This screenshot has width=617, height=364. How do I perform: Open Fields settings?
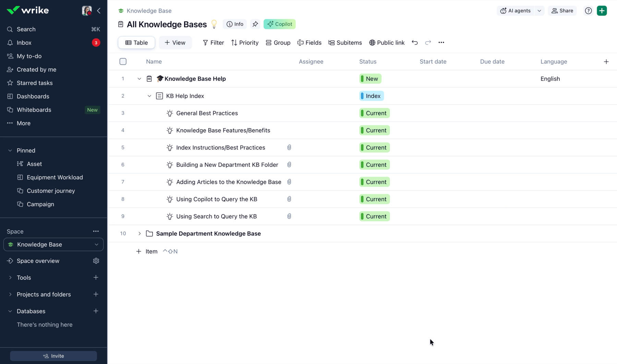pyautogui.click(x=309, y=43)
